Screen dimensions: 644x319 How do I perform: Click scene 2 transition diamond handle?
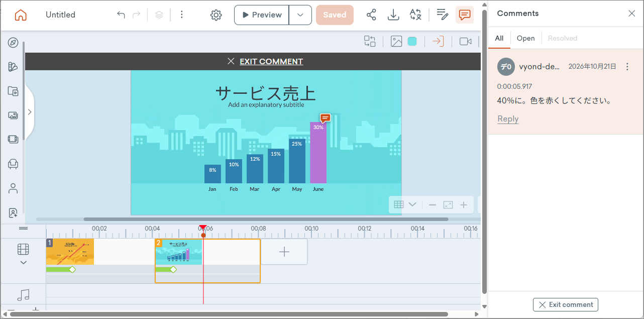coord(173,270)
